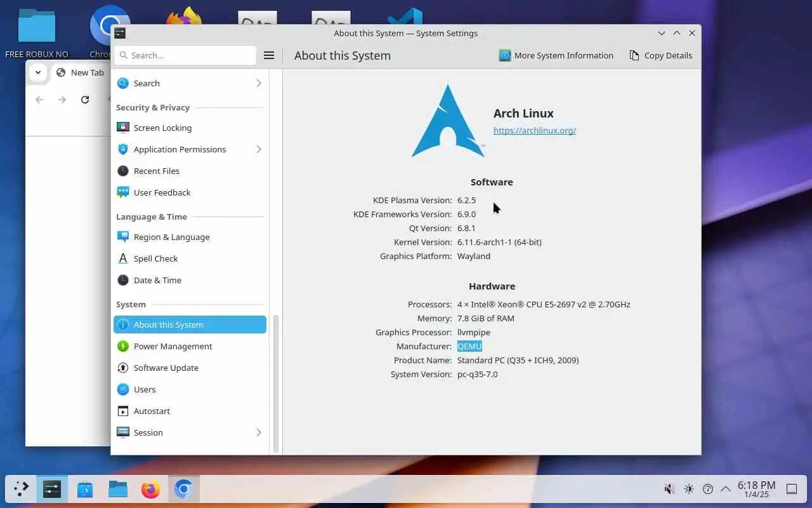The height and width of the screenshot is (508, 812).
Task: Click the window icon in title bar
Action: coord(120,33)
